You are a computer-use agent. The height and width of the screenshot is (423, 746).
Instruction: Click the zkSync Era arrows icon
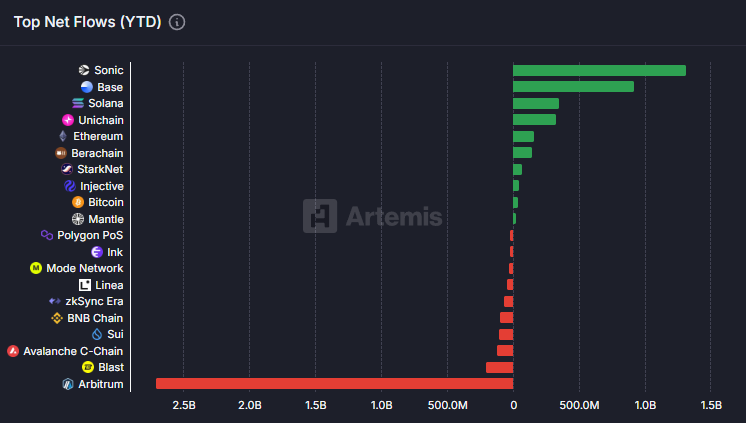click(x=55, y=301)
